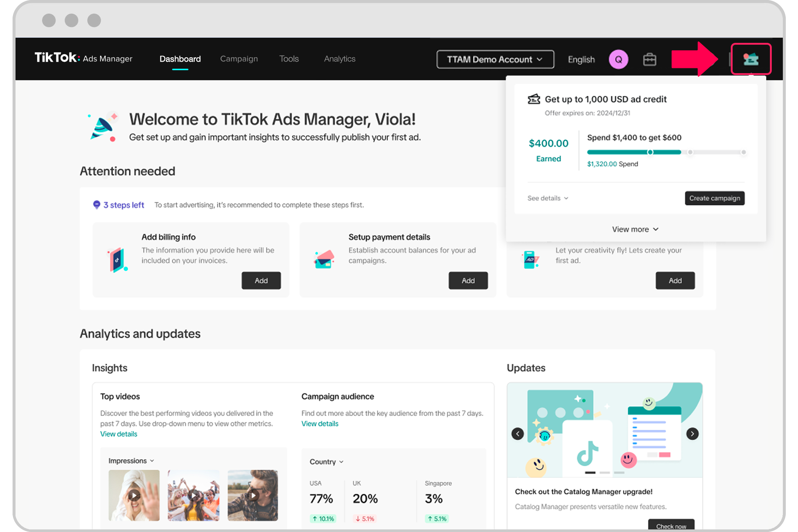The height and width of the screenshot is (532, 798).
Task: Open the Analytics tab
Action: click(x=340, y=59)
